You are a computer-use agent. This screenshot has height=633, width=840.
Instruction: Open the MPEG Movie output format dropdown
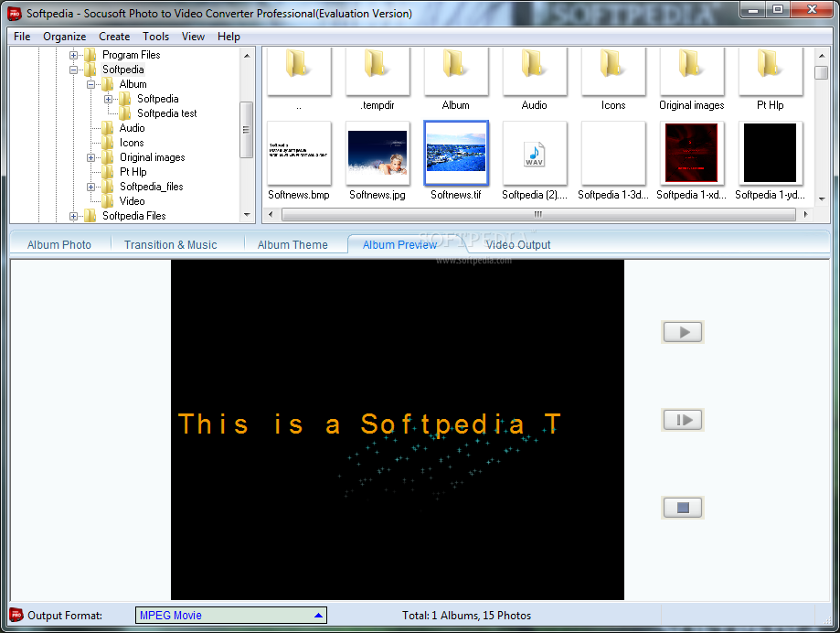231,616
